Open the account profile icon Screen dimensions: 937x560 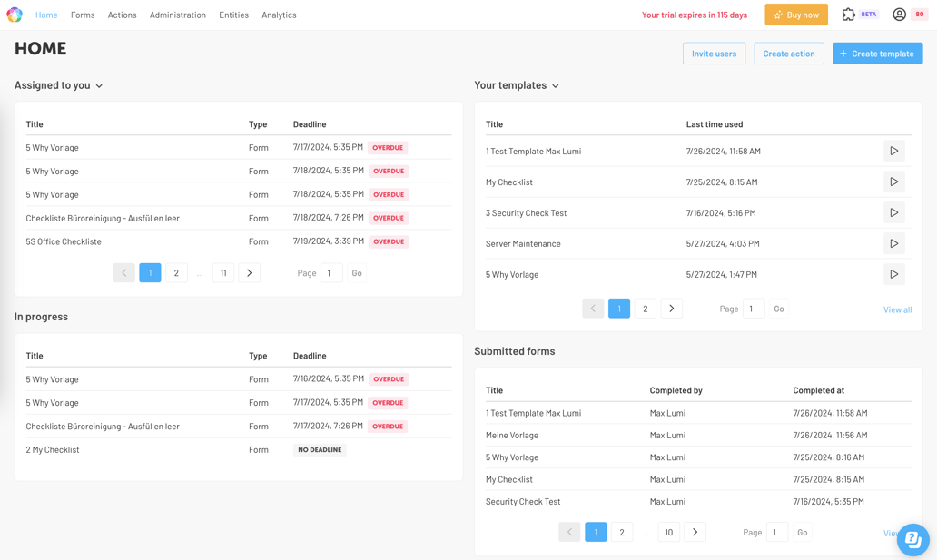897,14
